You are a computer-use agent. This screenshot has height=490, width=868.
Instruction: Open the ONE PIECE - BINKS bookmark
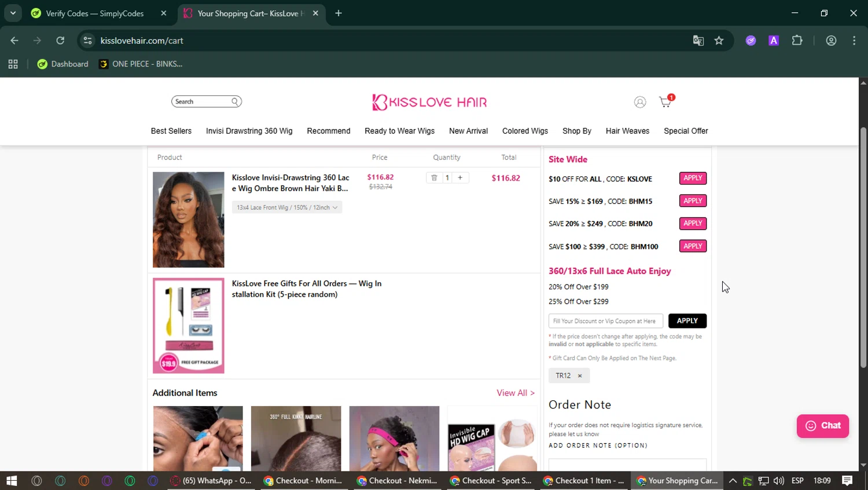point(141,64)
